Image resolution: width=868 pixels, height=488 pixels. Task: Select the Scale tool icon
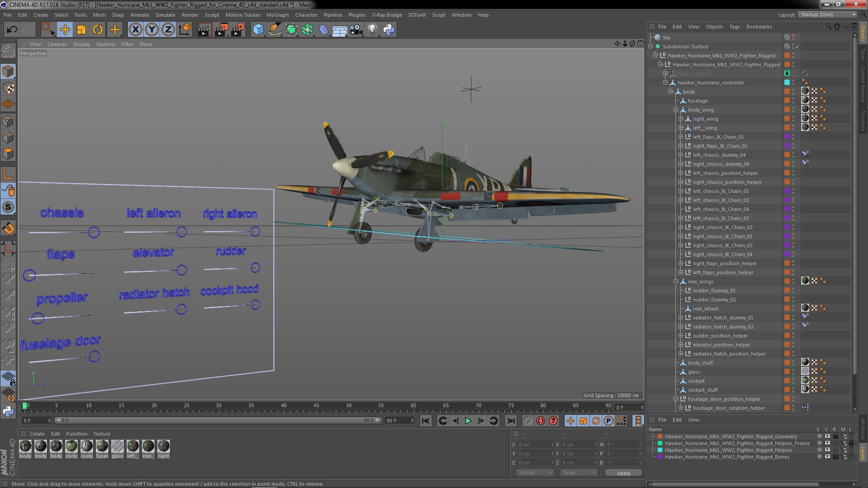tap(81, 30)
